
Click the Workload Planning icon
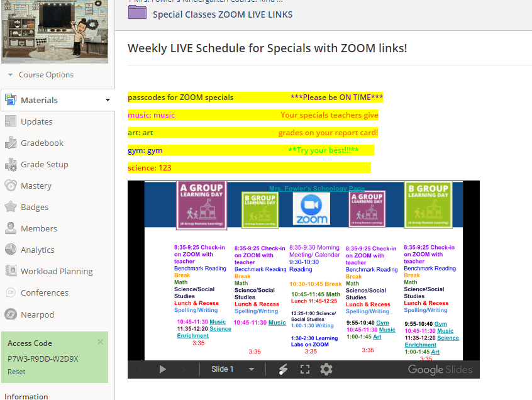[x=11, y=270]
